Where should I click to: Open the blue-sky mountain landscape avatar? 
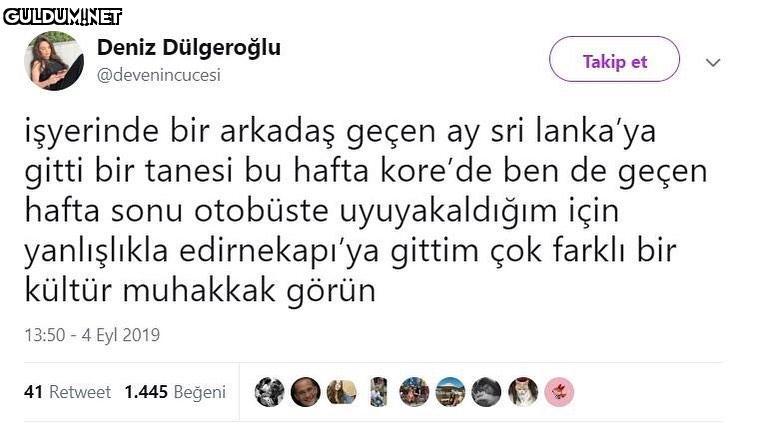[x=450, y=391]
